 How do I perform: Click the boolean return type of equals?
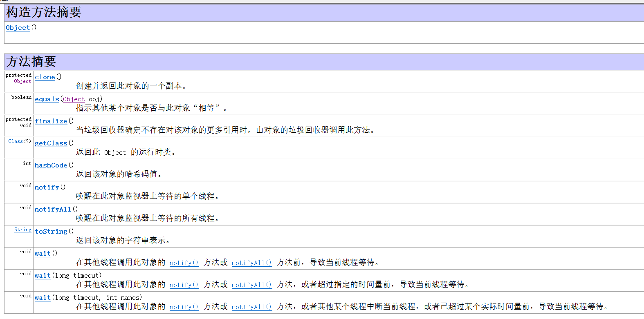click(x=21, y=97)
